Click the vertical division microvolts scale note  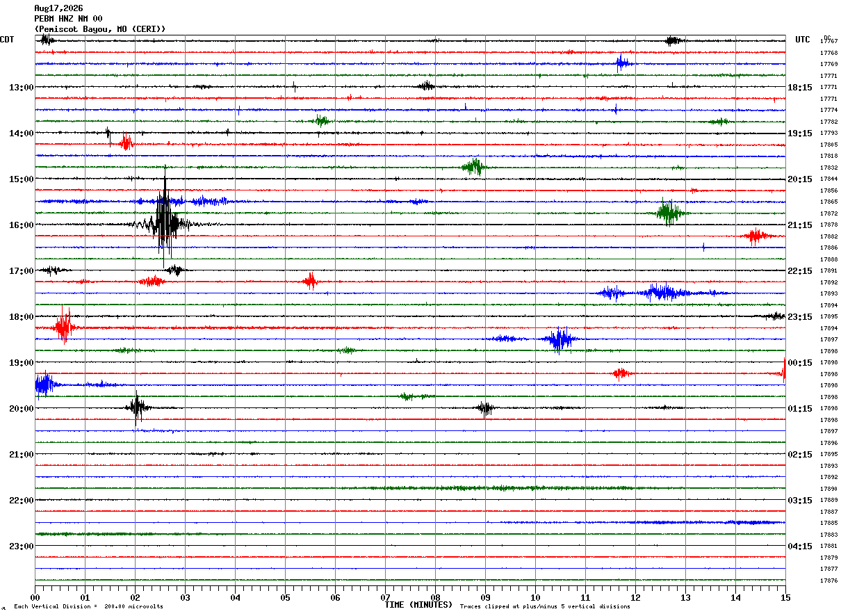coord(88,606)
